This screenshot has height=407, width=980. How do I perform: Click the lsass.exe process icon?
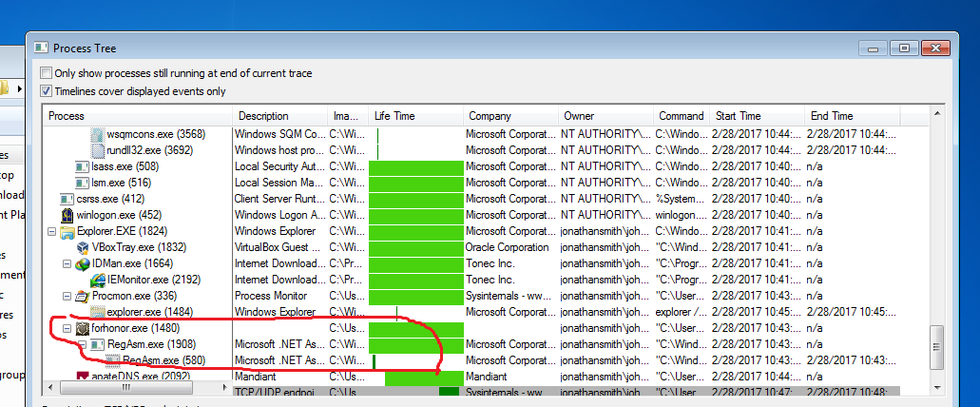(82, 167)
